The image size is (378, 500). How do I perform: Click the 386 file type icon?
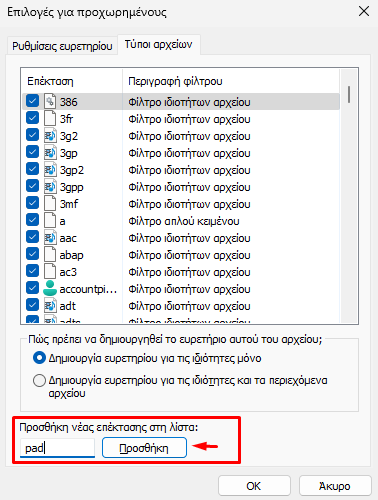[x=50, y=101]
